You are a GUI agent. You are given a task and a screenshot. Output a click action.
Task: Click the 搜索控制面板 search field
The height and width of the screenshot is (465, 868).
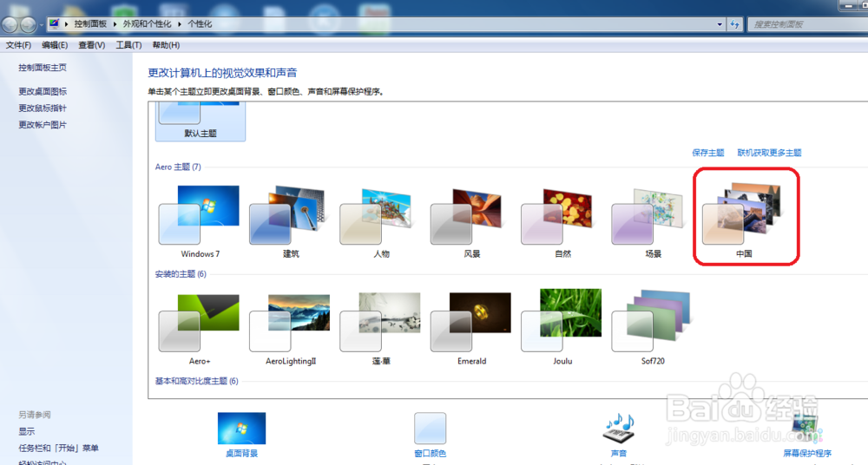[x=807, y=24]
